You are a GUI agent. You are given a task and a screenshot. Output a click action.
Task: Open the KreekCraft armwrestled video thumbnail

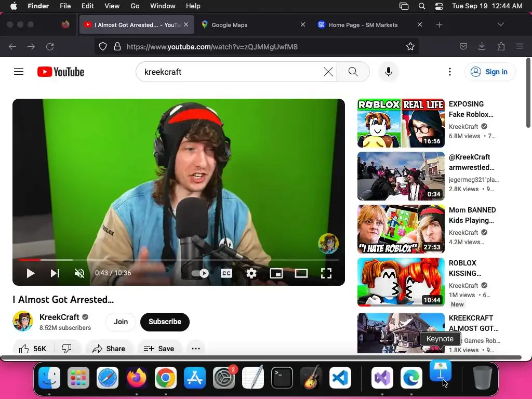click(x=401, y=176)
